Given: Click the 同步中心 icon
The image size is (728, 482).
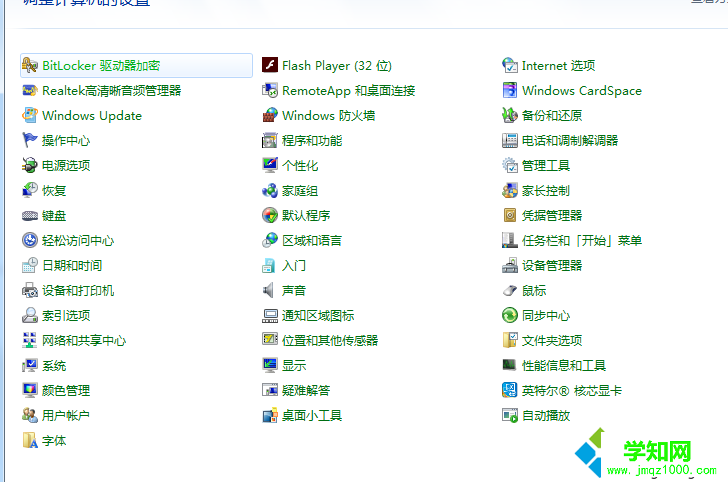Looking at the screenshot, I should [510, 315].
